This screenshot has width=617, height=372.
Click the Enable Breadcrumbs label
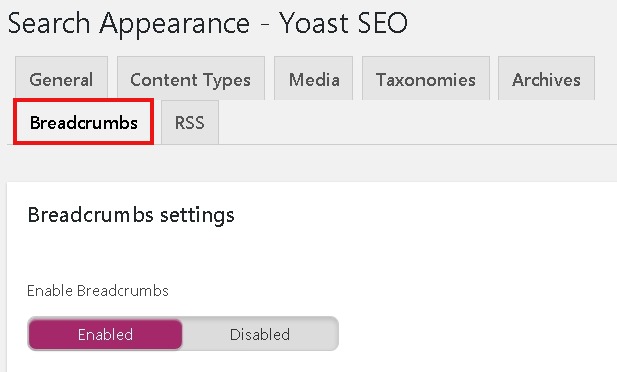point(98,291)
